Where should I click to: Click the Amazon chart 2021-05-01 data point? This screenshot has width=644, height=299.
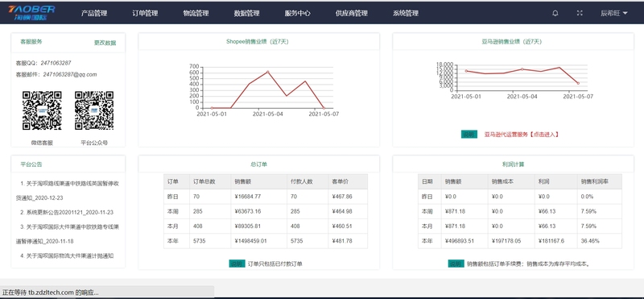click(x=466, y=71)
